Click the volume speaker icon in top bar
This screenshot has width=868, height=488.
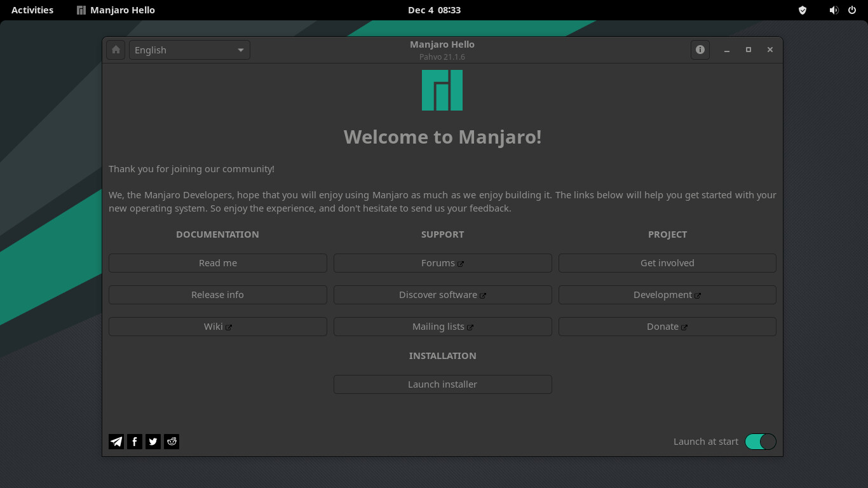pyautogui.click(x=834, y=10)
